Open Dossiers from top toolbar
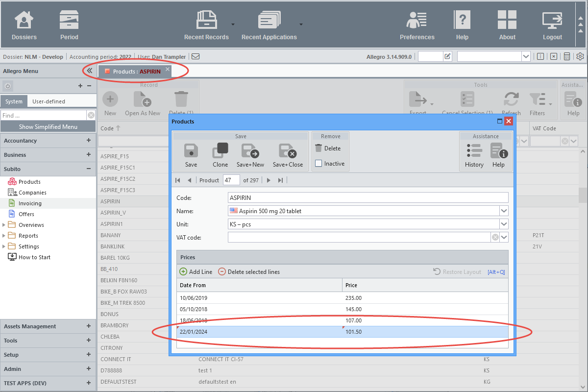The image size is (588, 392). click(24, 25)
